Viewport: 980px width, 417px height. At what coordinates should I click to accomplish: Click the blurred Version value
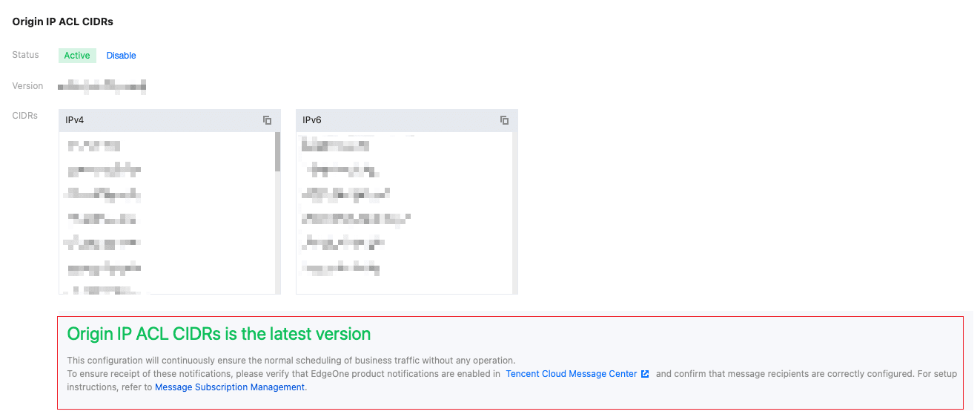[102, 86]
